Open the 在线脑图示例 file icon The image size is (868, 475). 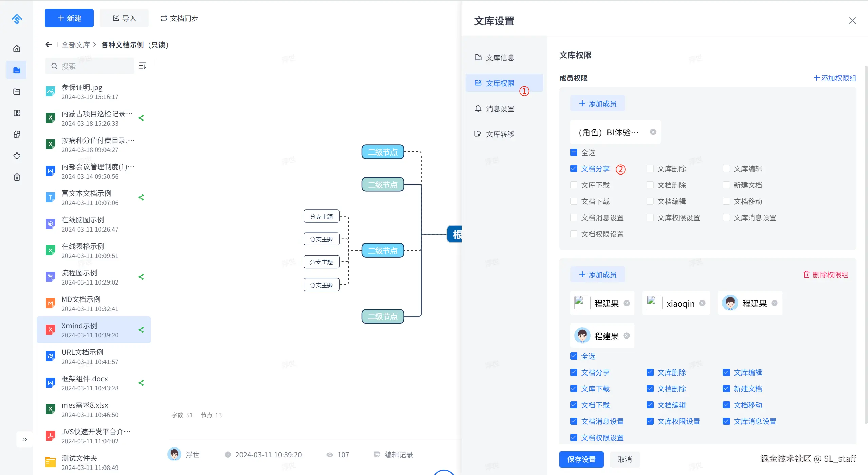(x=51, y=224)
